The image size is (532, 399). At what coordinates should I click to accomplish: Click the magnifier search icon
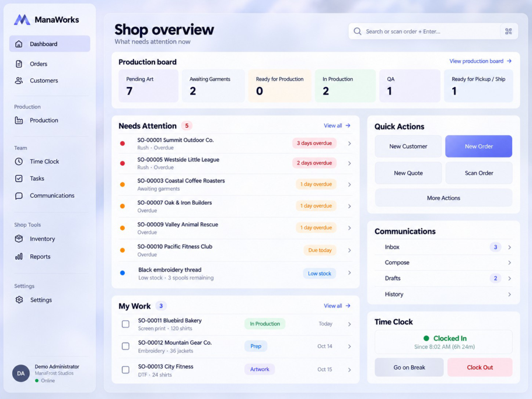click(x=357, y=32)
